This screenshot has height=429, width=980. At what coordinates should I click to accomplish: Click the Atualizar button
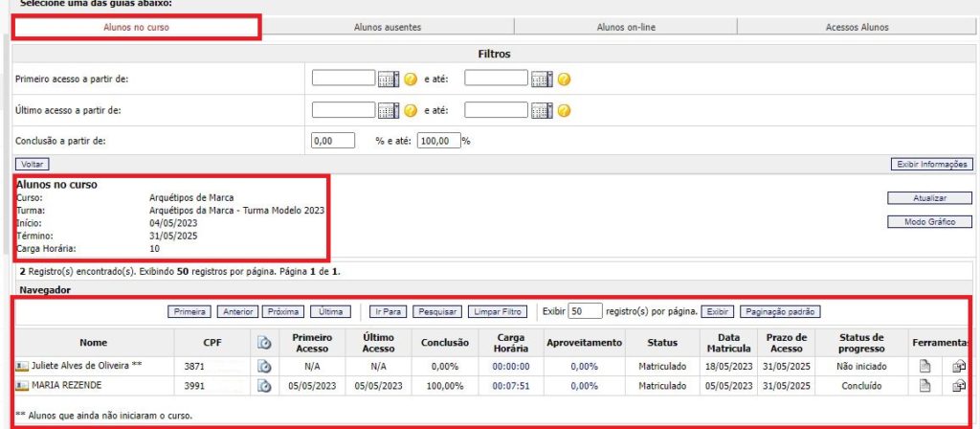[929, 198]
